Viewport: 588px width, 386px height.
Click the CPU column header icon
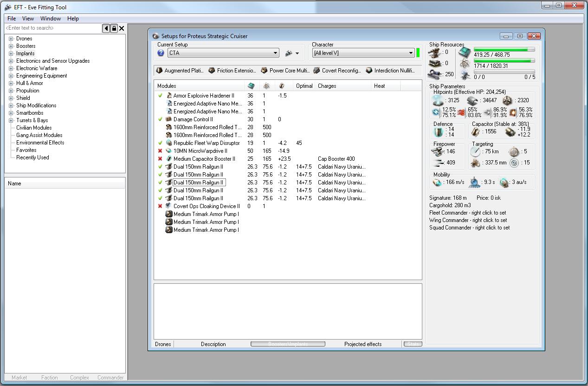click(x=251, y=86)
